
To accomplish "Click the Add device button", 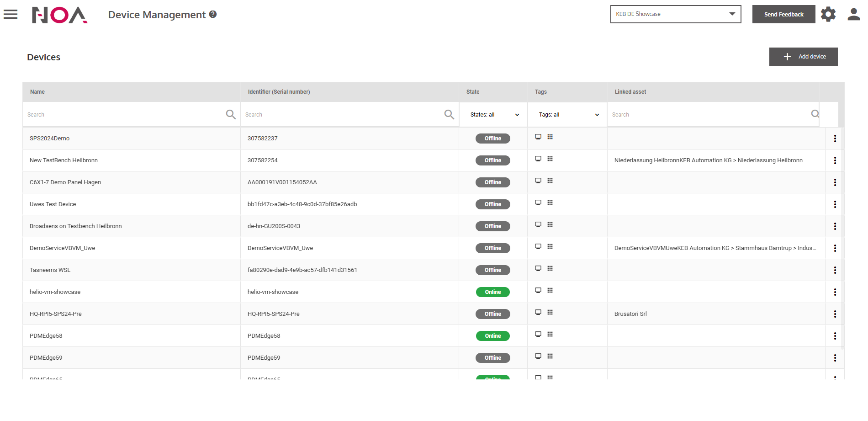I will tap(803, 57).
